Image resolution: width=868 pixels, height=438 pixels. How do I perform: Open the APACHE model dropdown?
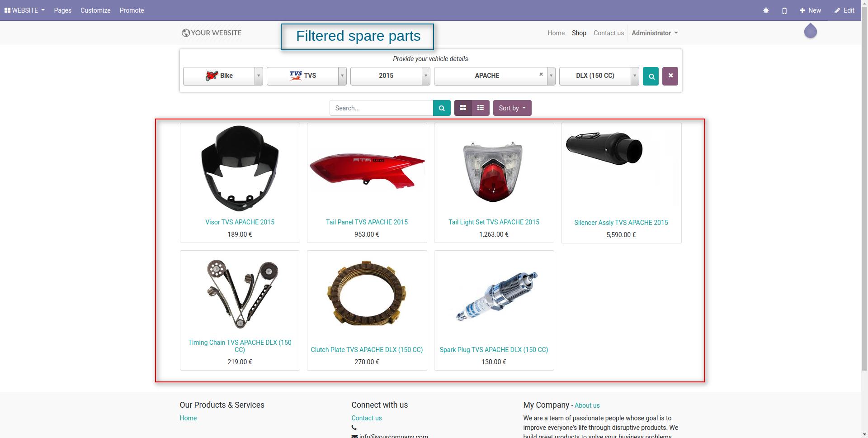495,76
